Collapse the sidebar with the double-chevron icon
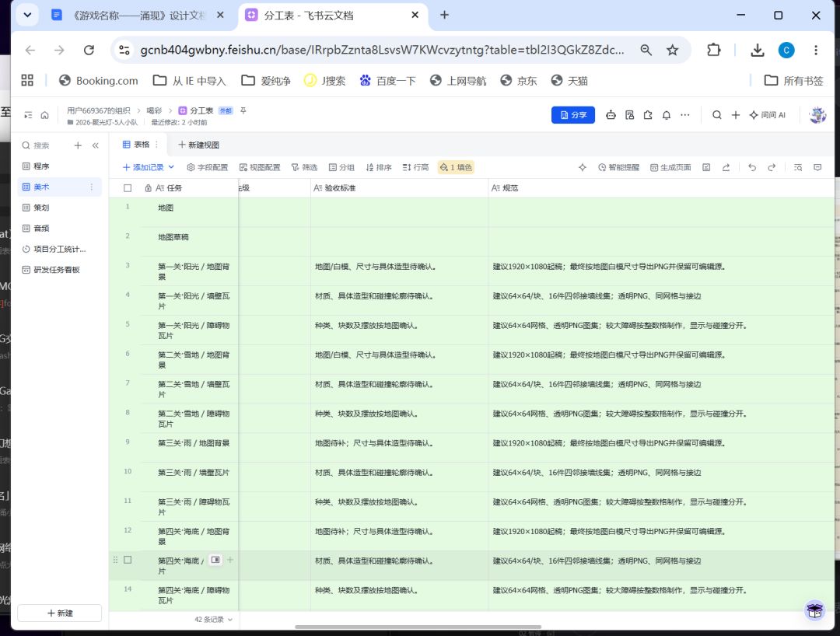The height and width of the screenshot is (636, 840). pyautogui.click(x=96, y=145)
